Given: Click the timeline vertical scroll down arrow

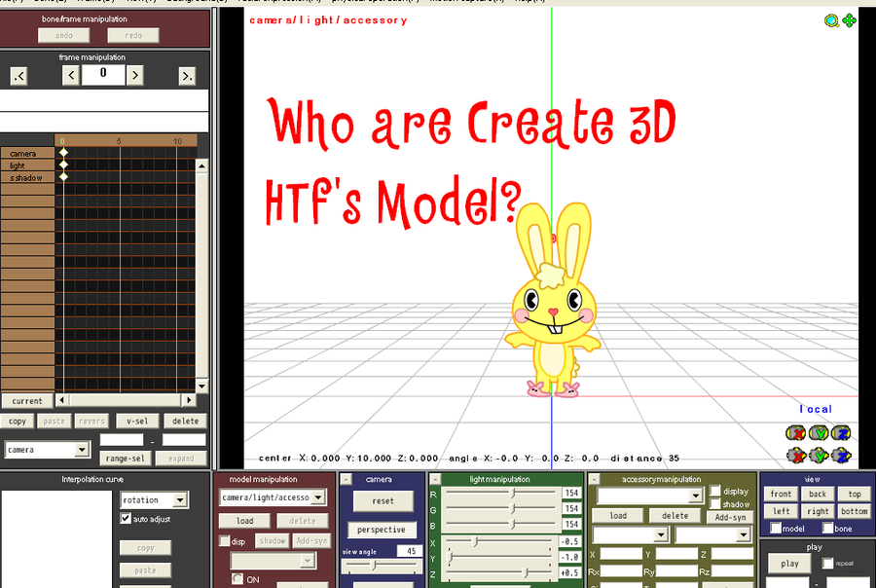Looking at the screenshot, I should point(201,386).
